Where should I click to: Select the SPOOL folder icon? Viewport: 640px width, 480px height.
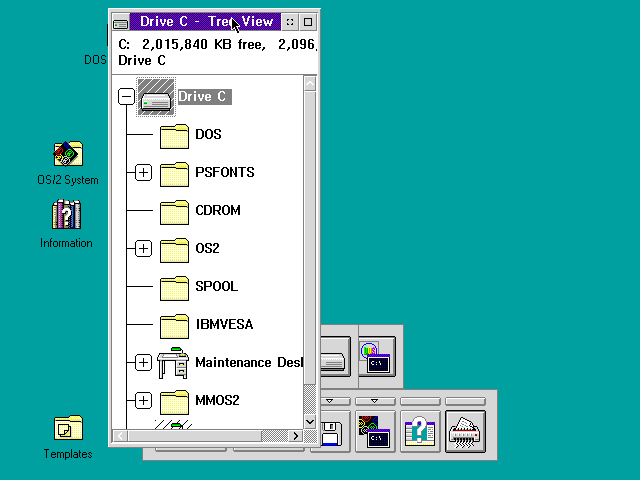point(174,288)
